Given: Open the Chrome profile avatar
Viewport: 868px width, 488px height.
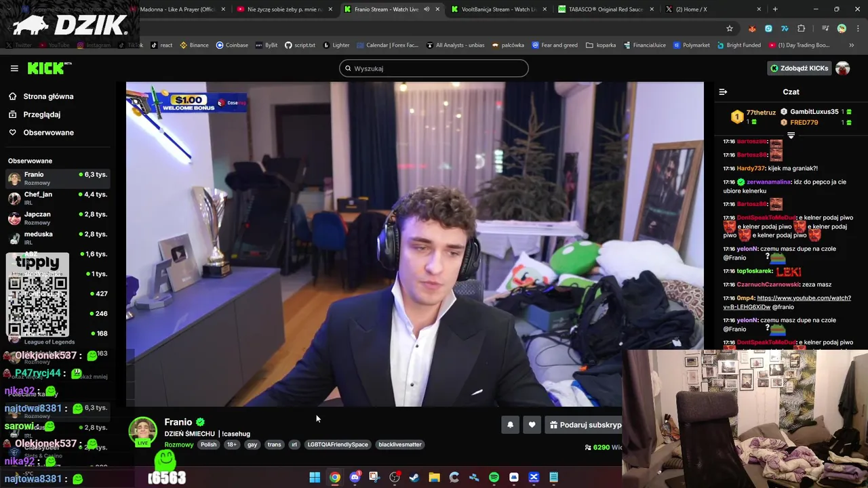Looking at the screenshot, I should point(842,28).
